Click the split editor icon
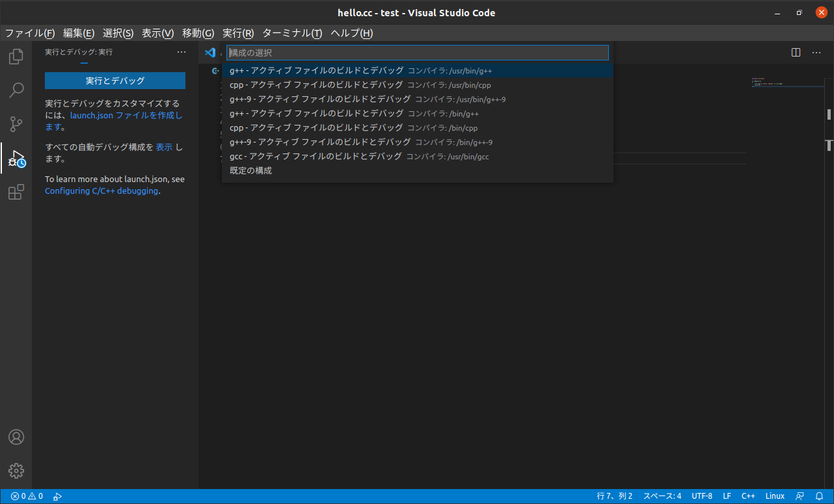Image resolution: width=834 pixels, height=504 pixels. 796,53
